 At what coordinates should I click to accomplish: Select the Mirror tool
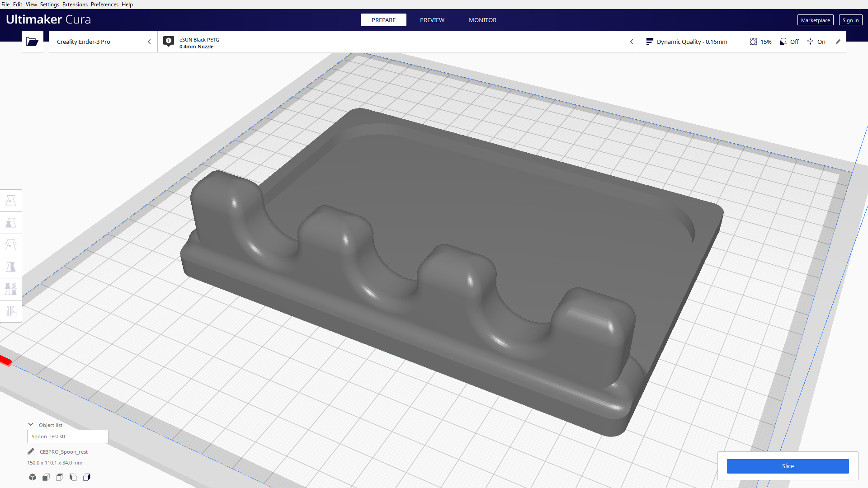(x=11, y=267)
